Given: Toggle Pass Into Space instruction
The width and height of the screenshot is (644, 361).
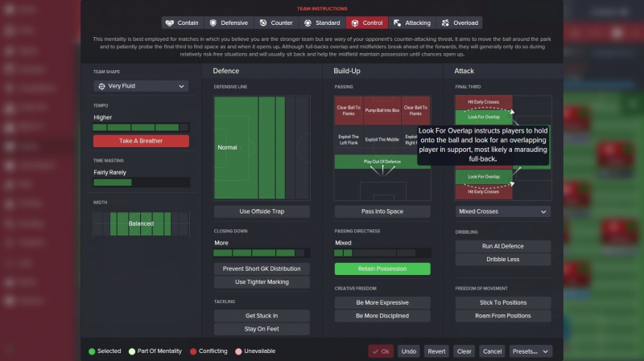Looking at the screenshot, I should pyautogui.click(x=382, y=211).
